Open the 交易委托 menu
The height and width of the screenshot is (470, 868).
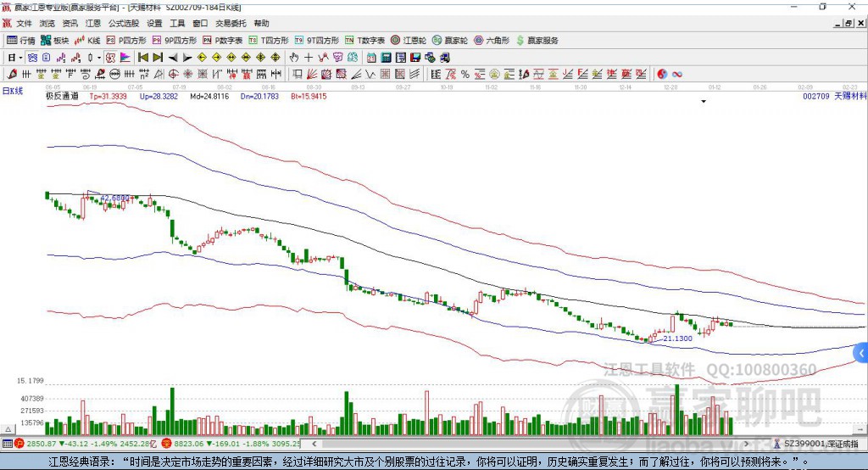231,23
